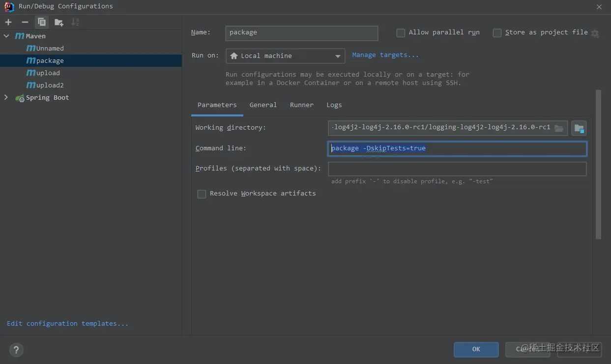The image size is (611, 364).
Task: Select Maven project for working directory
Action: [x=579, y=128]
